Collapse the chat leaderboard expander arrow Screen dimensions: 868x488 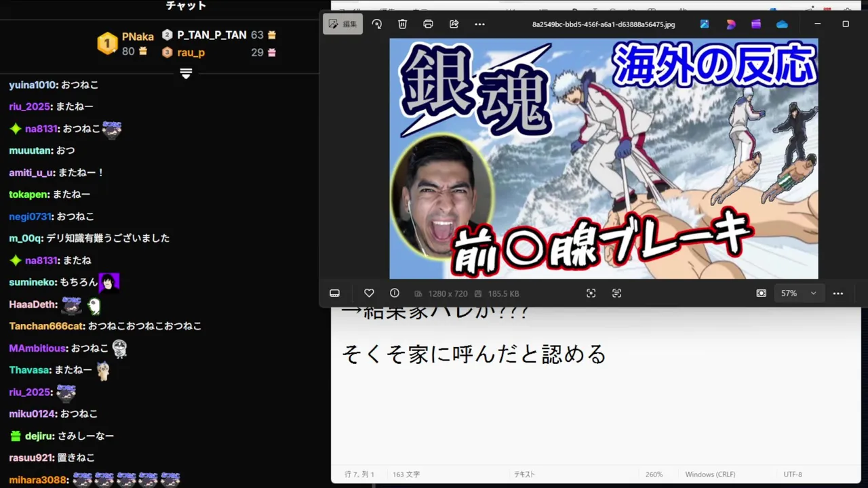pos(186,73)
